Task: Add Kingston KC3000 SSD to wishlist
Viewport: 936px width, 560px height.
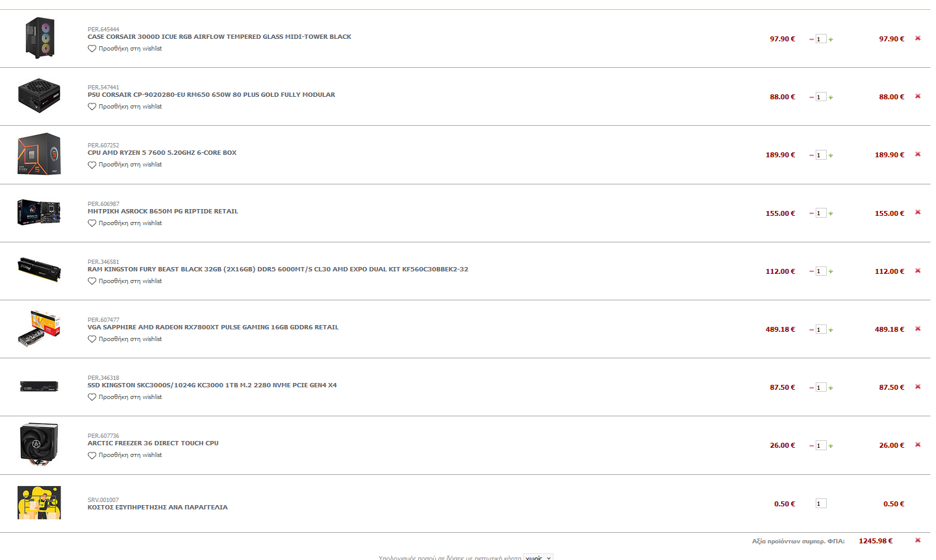Action: point(125,397)
